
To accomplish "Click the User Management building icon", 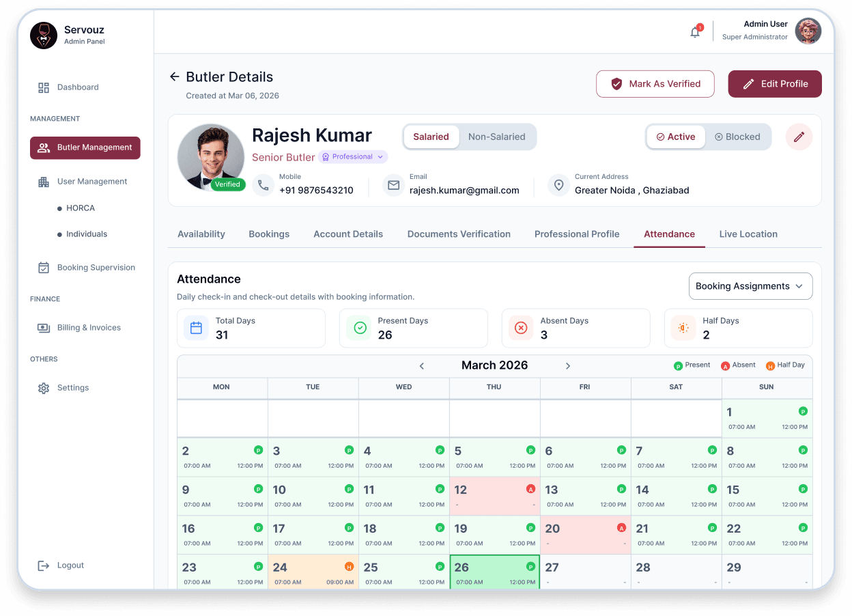I will pyautogui.click(x=44, y=182).
